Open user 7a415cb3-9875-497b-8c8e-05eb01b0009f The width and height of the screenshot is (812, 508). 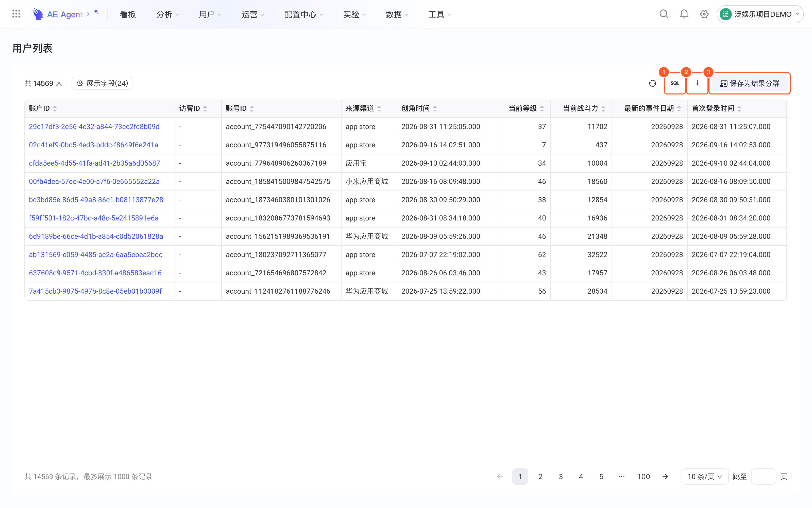(95, 291)
